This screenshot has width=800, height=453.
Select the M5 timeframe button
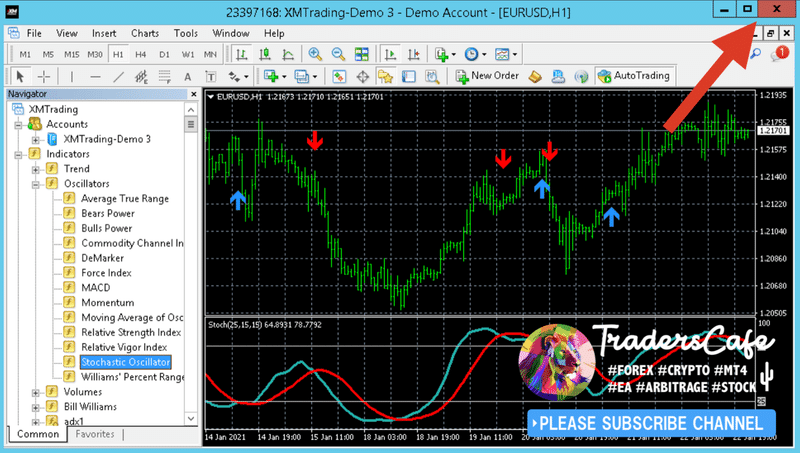(48, 54)
